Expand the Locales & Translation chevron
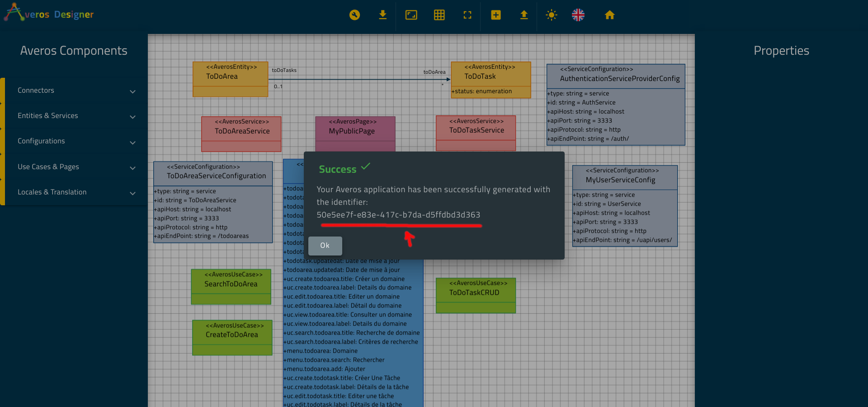The image size is (868, 407). tap(132, 193)
